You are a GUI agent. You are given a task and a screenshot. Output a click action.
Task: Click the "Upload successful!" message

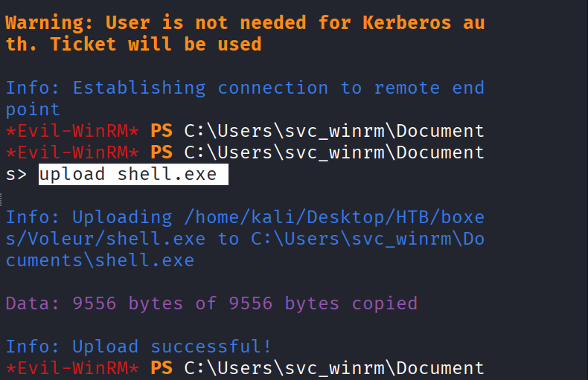172,347
